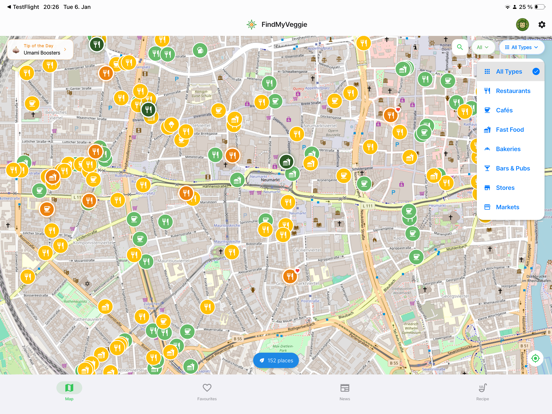Screen dimensions: 552x414
Task: Open the orange café pin at left edge
Action: (46, 209)
